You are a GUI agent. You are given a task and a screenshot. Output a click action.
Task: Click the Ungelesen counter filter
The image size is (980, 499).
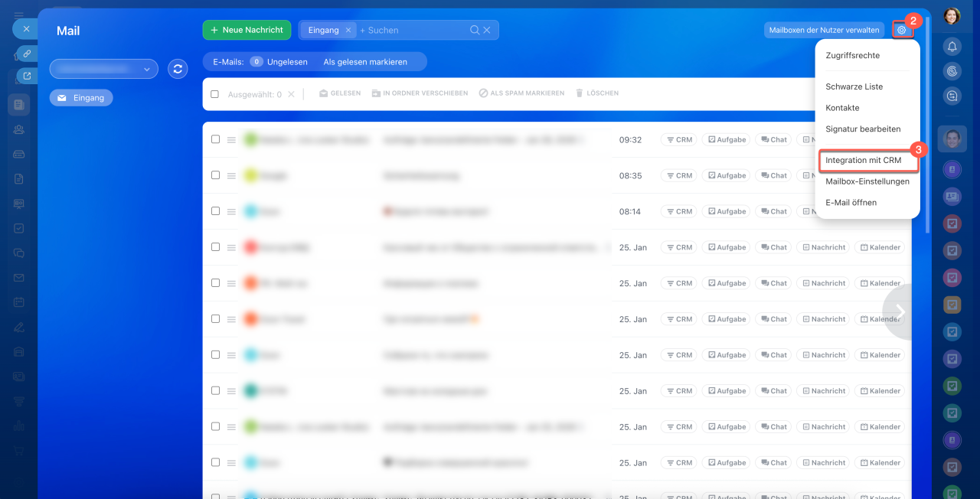point(279,62)
